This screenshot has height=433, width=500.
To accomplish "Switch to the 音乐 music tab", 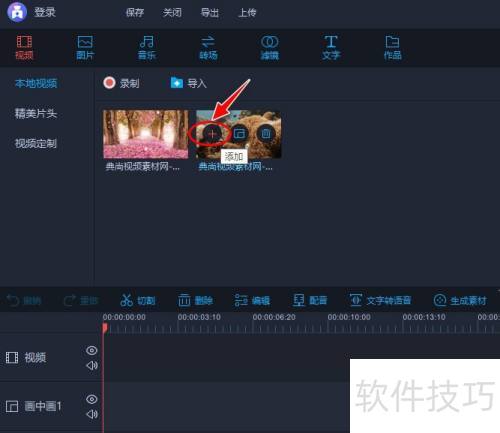I will pos(147,47).
